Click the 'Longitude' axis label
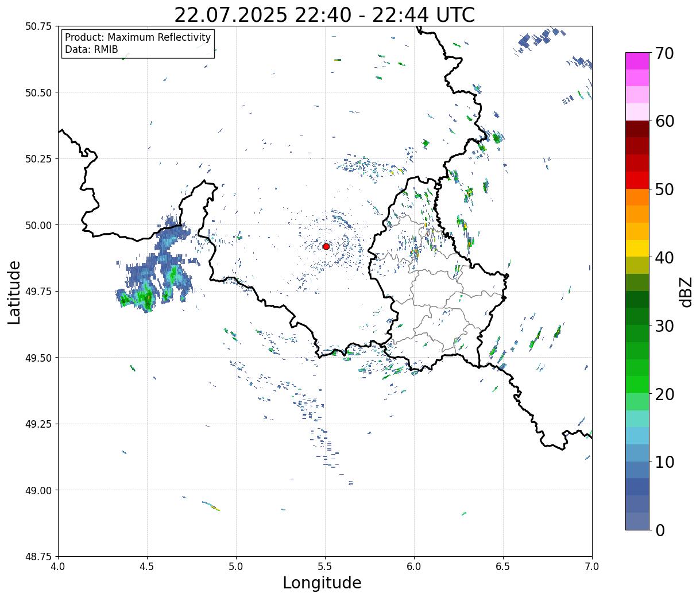 point(322,583)
